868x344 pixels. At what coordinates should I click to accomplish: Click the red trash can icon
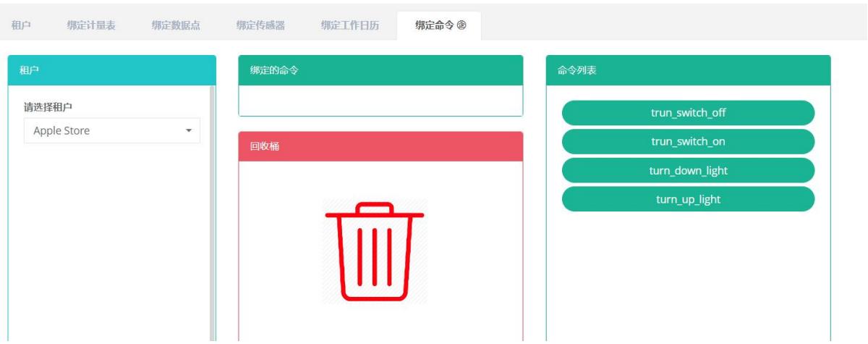tap(375, 251)
